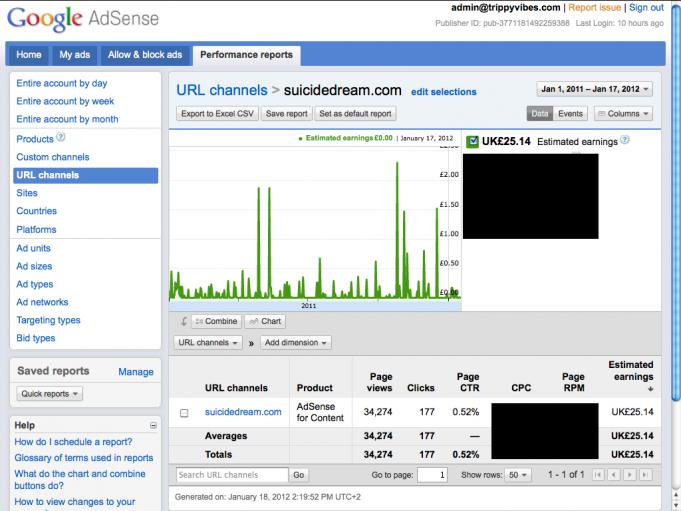Open Custom channels report

(53, 157)
